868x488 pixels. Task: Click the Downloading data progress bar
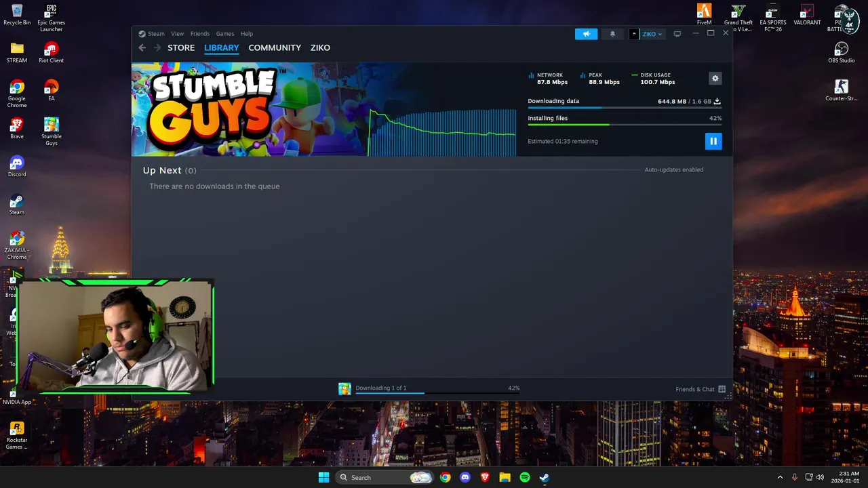click(624, 108)
